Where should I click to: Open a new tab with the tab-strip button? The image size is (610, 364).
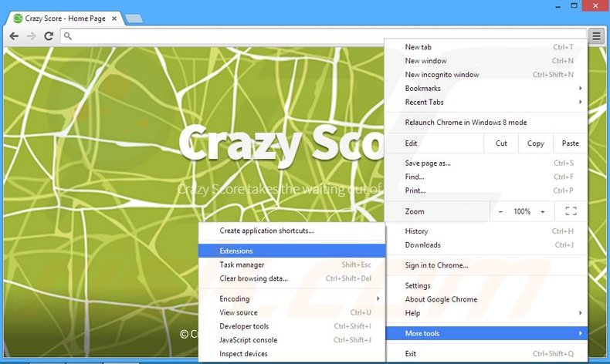pos(134,19)
